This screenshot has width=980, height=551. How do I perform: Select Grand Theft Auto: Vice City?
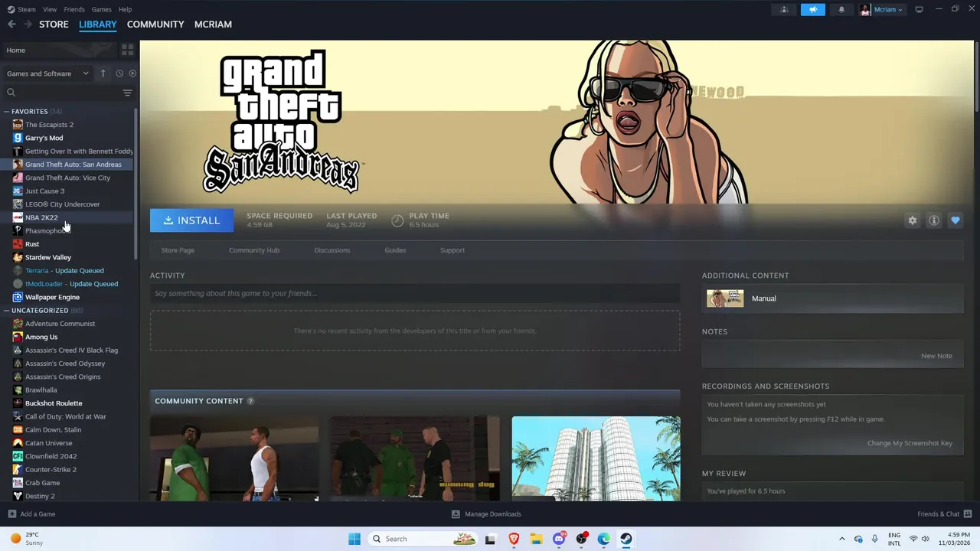click(x=67, y=178)
